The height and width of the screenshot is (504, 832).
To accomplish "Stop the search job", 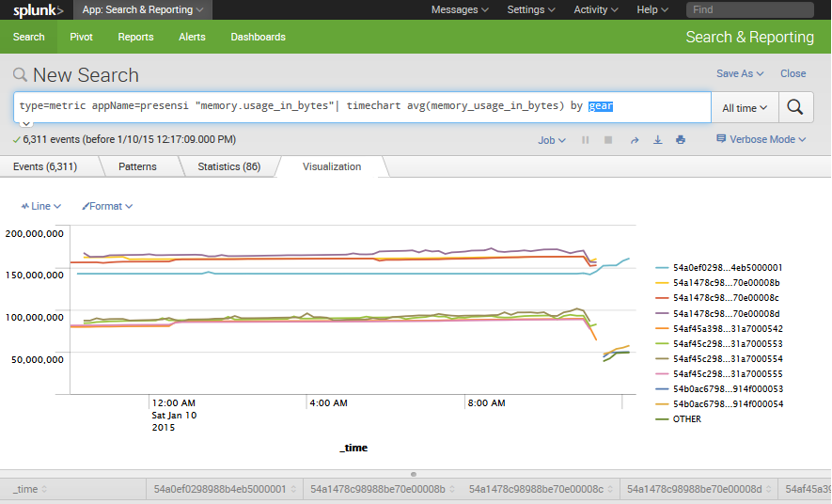I will [608, 140].
